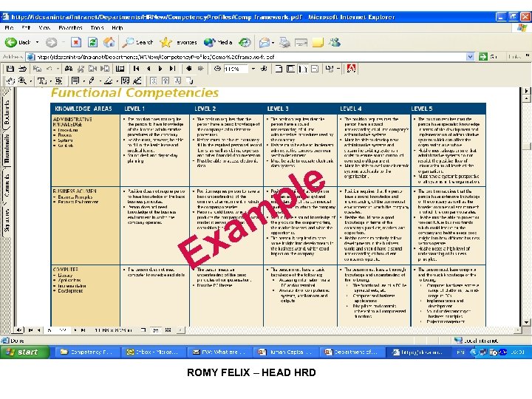Switch to Fit Width view
Viewport: 532px width, 399px height.
point(303,69)
